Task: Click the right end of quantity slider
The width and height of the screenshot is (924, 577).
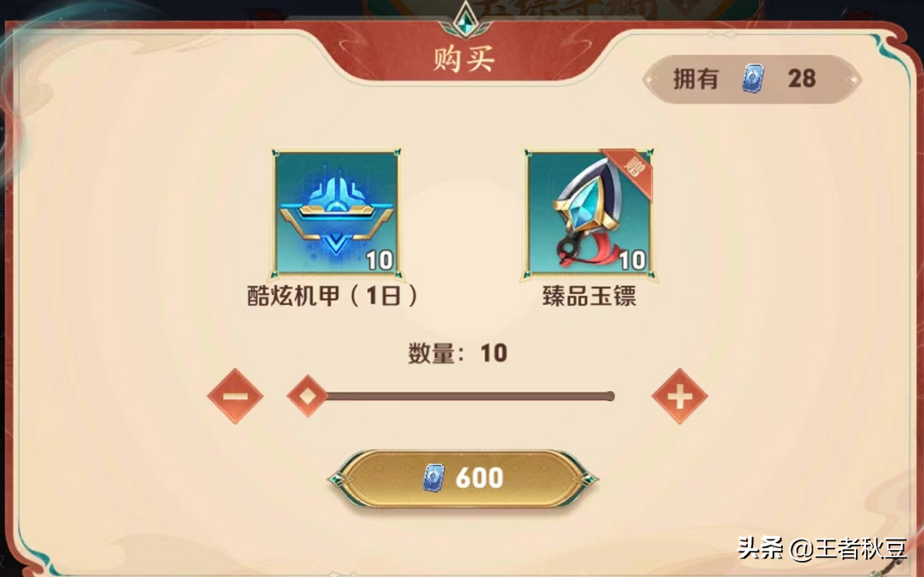Action: tap(610, 396)
